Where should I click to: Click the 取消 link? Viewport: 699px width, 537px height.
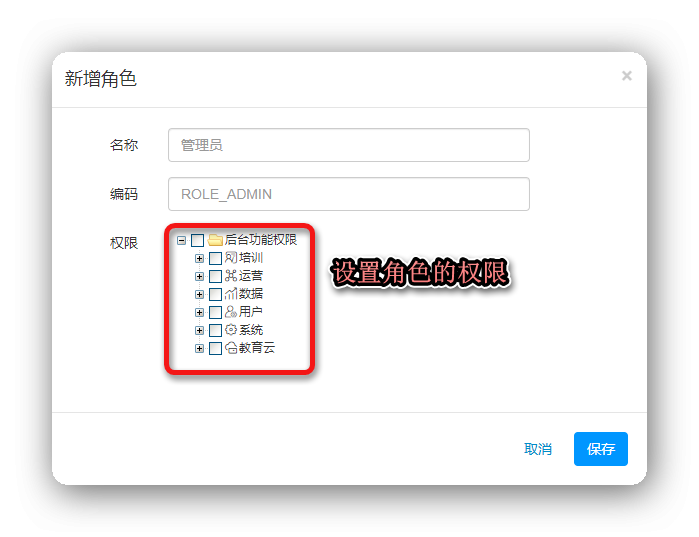tap(538, 449)
